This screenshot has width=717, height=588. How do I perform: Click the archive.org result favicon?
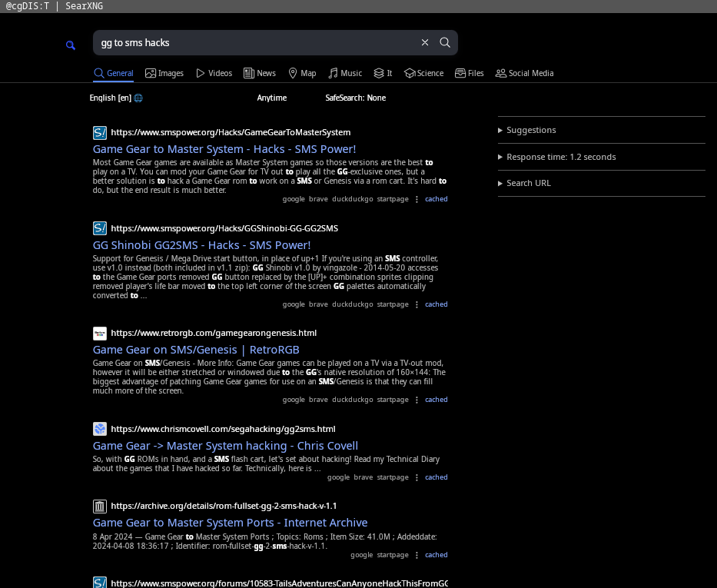click(x=100, y=507)
